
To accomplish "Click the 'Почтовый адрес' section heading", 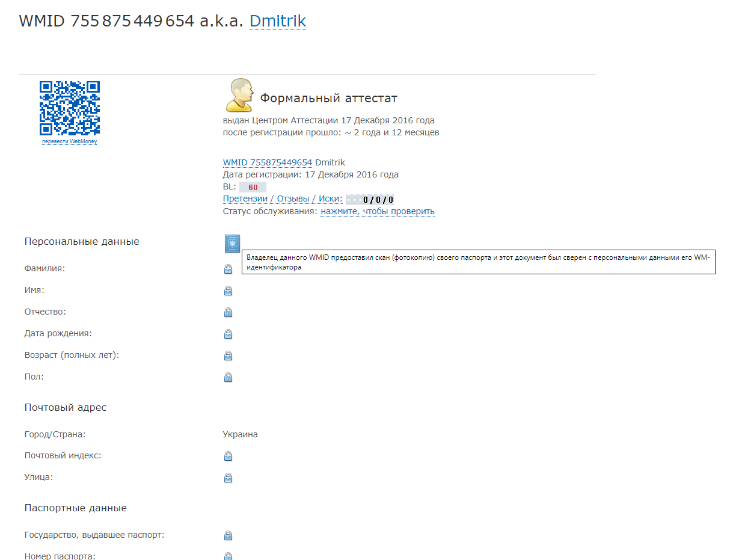I will coord(66,407).
